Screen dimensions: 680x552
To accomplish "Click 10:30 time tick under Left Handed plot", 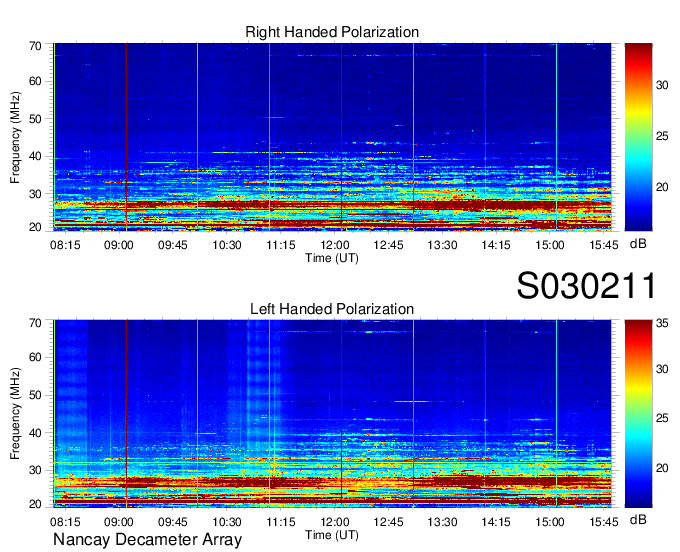I will [x=227, y=521].
